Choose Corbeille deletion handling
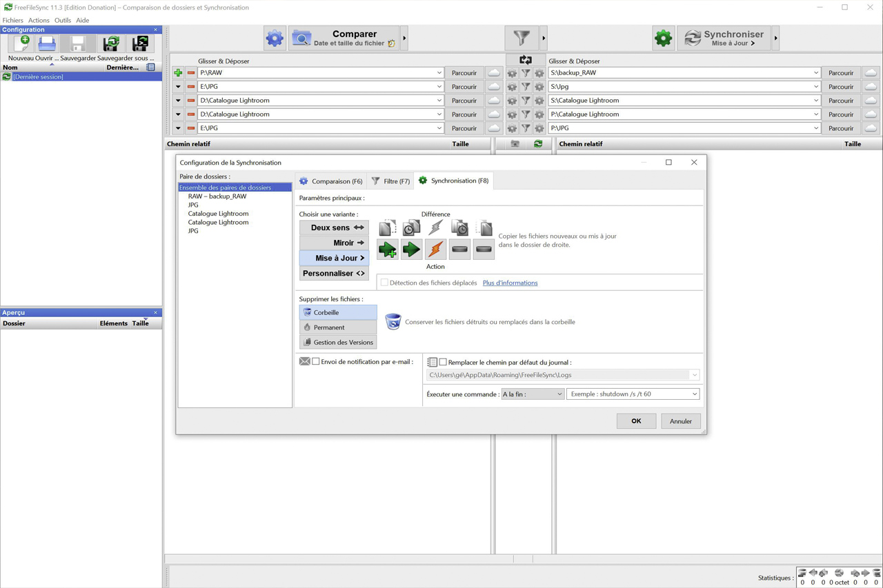 tap(338, 312)
